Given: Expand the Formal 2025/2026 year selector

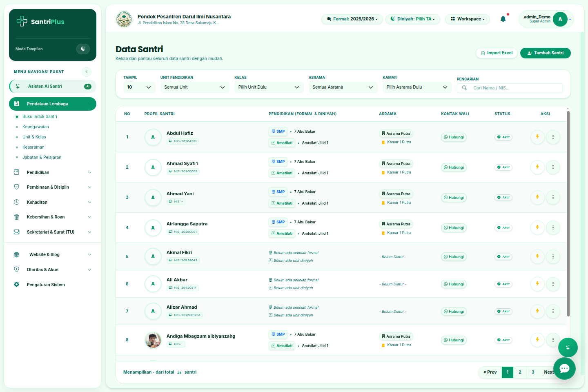Looking at the screenshot, I should click(x=352, y=19).
